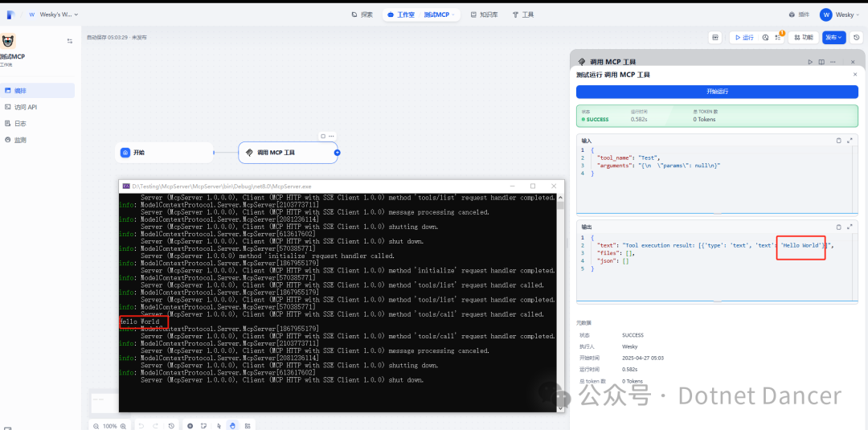Open 监测 (Monitoring) in the sidebar

[x=17, y=140]
